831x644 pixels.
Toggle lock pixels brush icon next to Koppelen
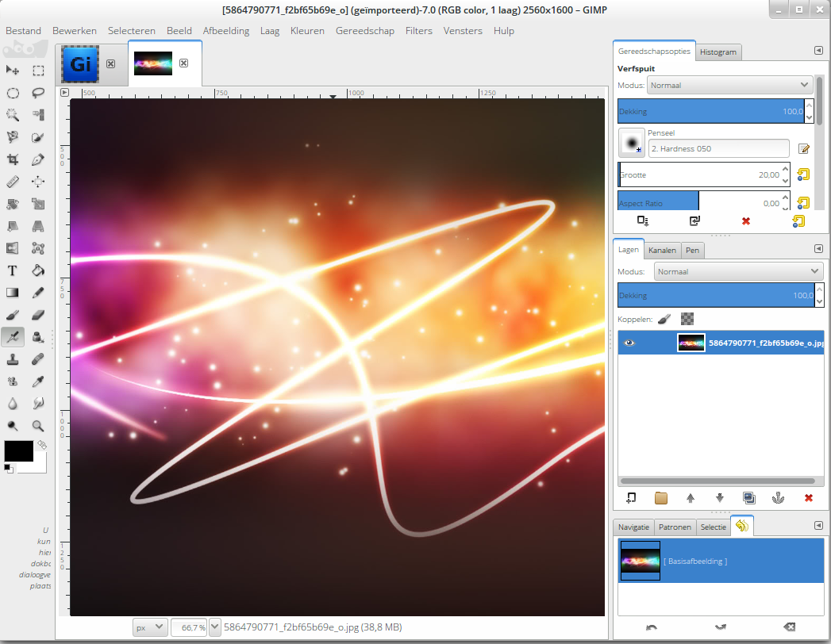click(x=665, y=319)
